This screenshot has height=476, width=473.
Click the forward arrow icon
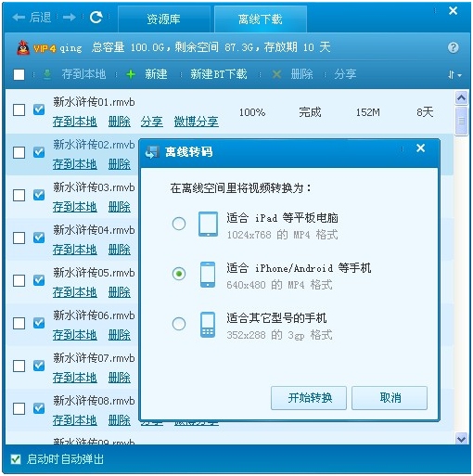[70, 18]
